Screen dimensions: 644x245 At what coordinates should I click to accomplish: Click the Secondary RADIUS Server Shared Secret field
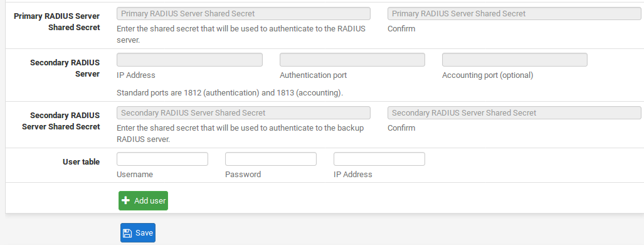point(243,113)
